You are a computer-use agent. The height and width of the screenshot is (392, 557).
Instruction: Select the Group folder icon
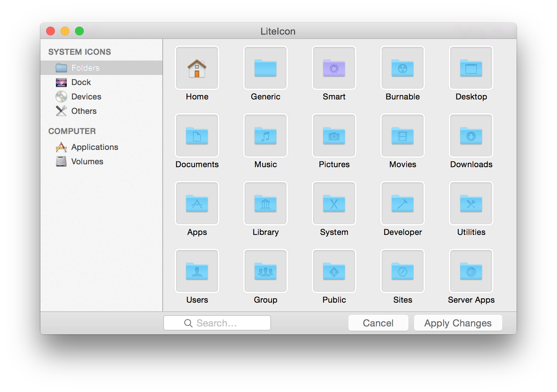click(266, 271)
